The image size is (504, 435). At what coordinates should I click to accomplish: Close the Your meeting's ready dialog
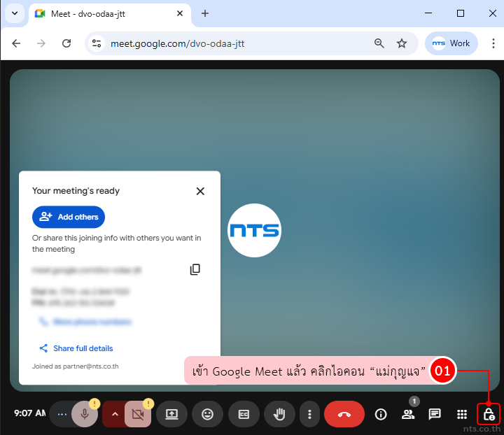tap(200, 191)
